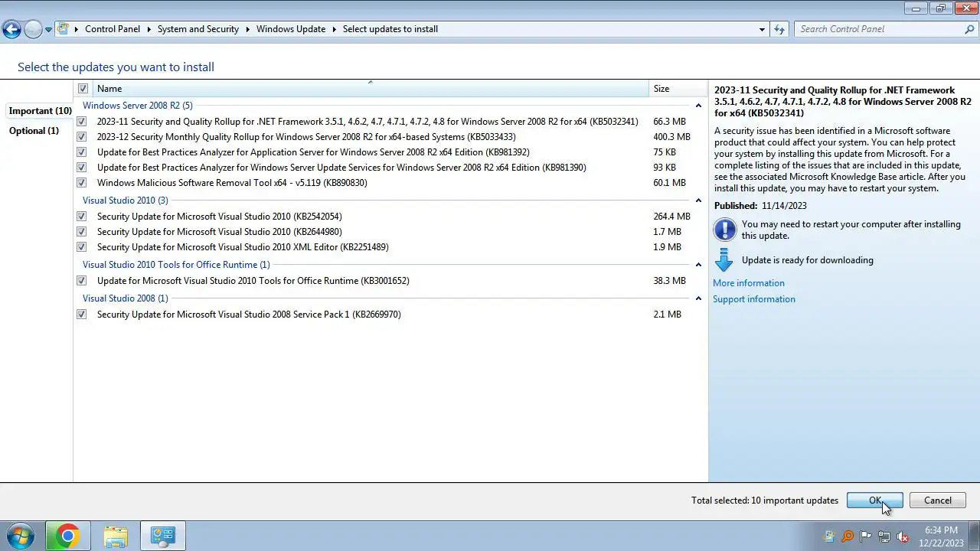Confirm selection with the OK button
The width and height of the screenshot is (980, 551).
(875, 500)
